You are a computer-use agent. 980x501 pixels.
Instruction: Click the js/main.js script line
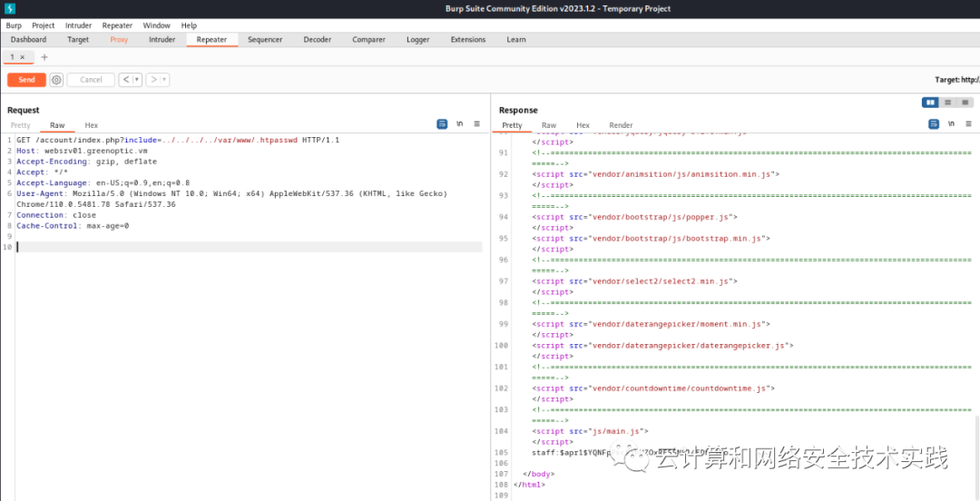591,431
